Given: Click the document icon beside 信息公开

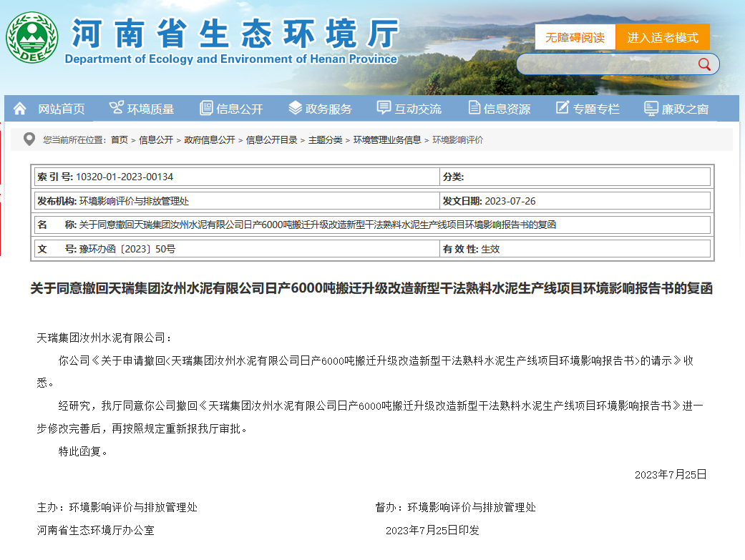Looking at the screenshot, I should coord(205,108).
